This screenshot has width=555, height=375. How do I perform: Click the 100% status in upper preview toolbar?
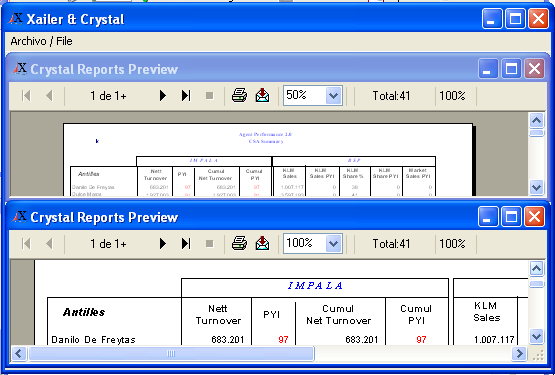pos(452,96)
